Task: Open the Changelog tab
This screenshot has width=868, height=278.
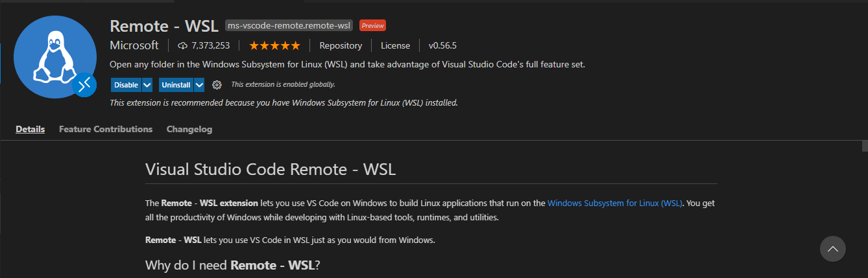Action: [189, 129]
